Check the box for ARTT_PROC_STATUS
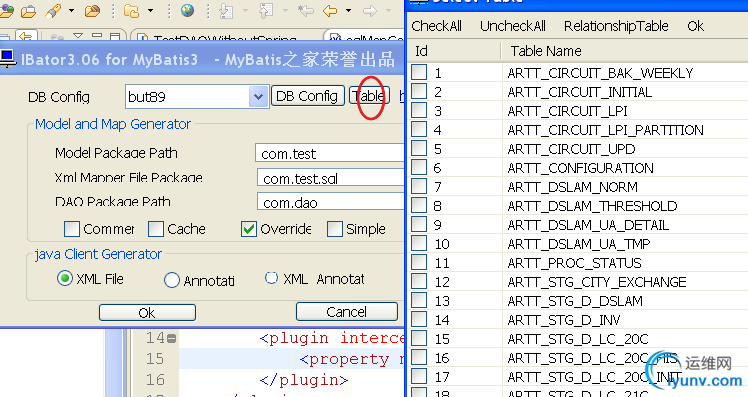This screenshot has width=748, height=397. click(419, 262)
